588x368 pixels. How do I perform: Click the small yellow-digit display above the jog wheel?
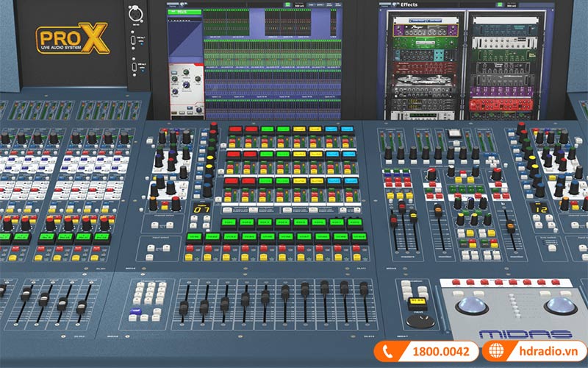point(417,302)
